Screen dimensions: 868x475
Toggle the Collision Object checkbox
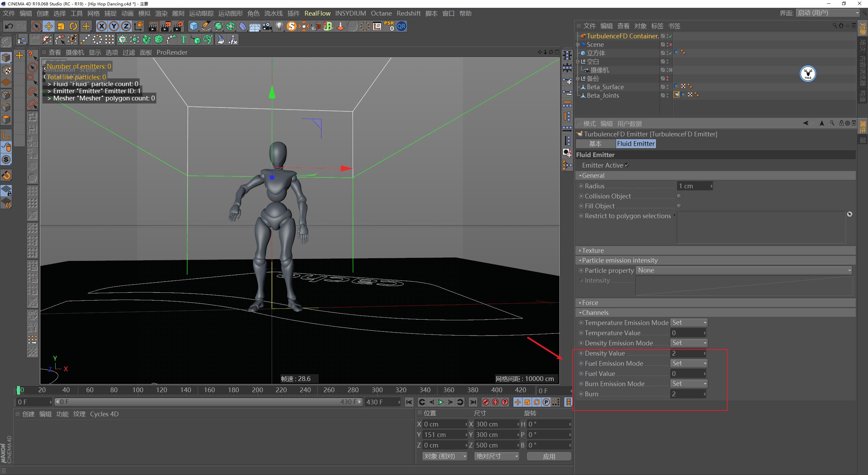coord(679,196)
